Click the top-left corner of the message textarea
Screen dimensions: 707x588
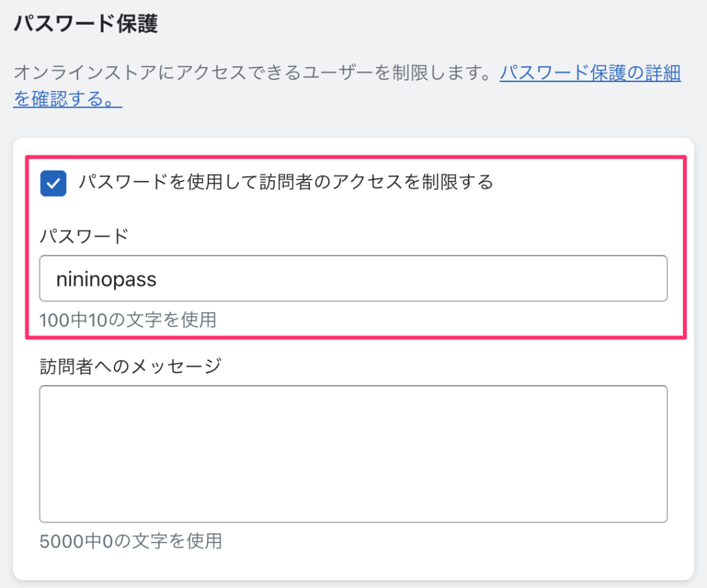click(48, 394)
